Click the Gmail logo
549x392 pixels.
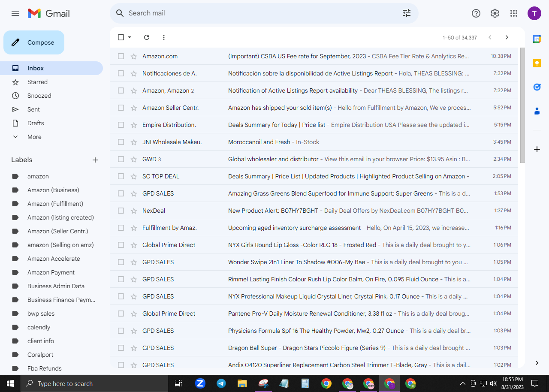48,13
